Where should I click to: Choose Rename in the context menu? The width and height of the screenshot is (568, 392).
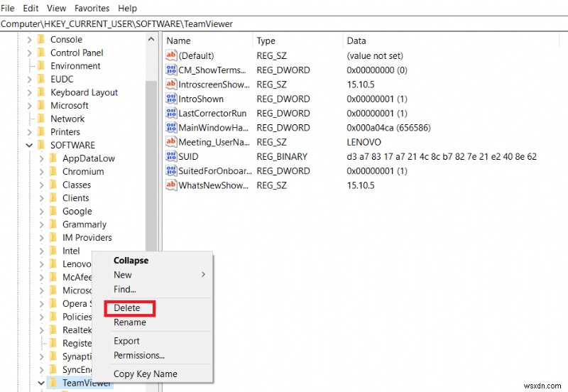pos(130,322)
